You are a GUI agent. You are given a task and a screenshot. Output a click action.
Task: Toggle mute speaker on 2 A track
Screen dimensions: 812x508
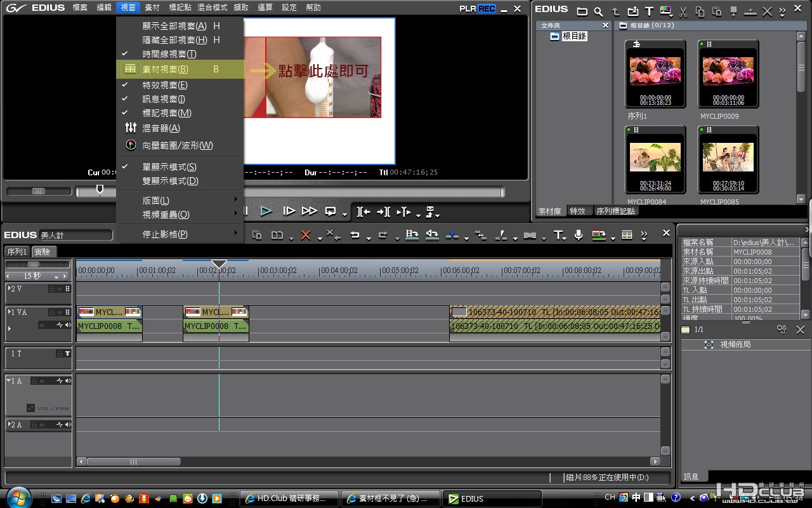tap(67, 424)
